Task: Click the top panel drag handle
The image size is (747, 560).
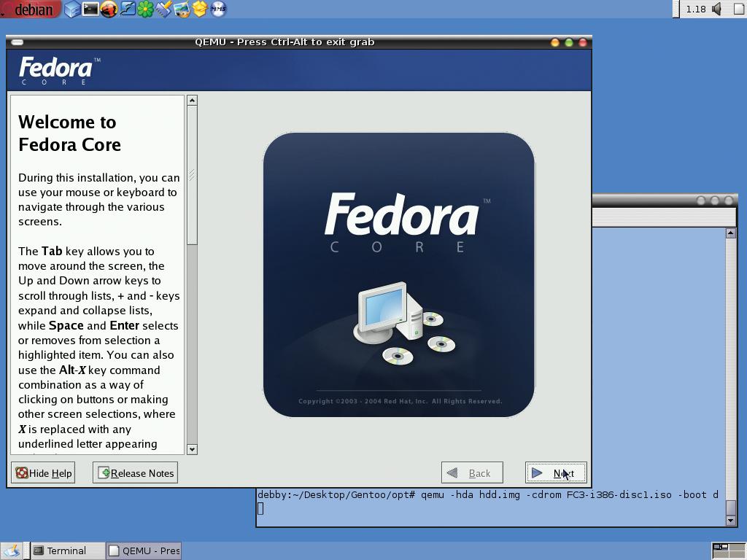Action: click(x=676, y=9)
